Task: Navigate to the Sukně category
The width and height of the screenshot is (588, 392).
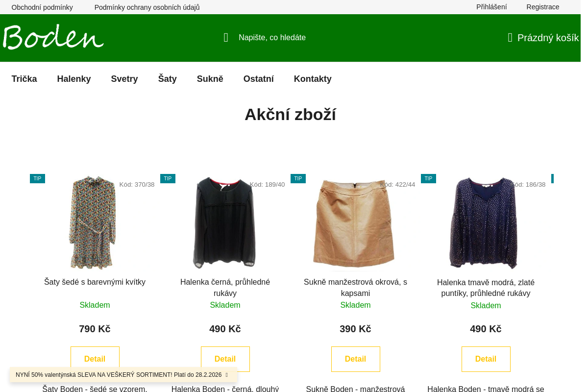Action: pos(210,79)
